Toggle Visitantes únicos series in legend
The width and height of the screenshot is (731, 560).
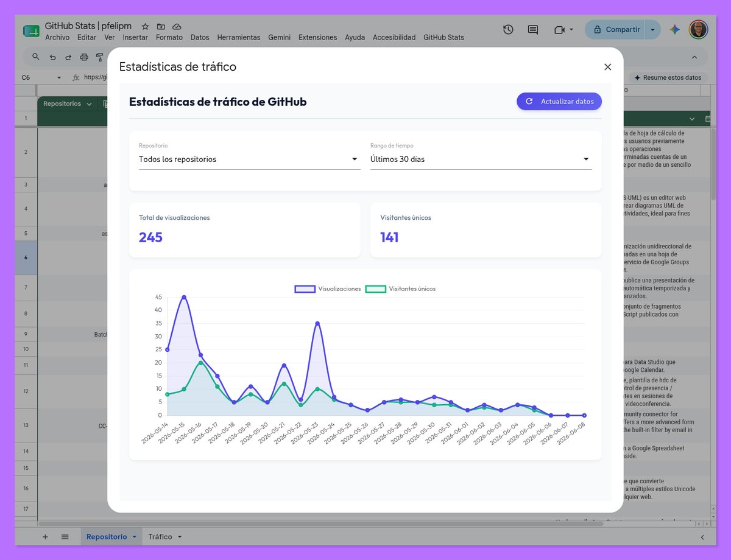click(x=400, y=289)
